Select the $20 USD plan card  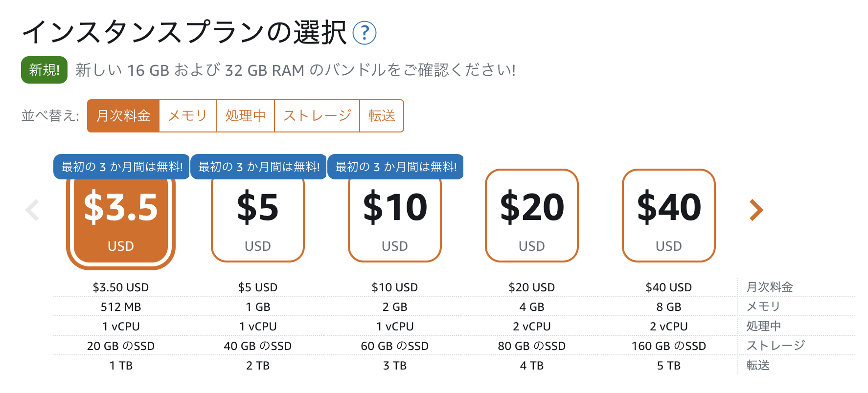[x=532, y=216]
